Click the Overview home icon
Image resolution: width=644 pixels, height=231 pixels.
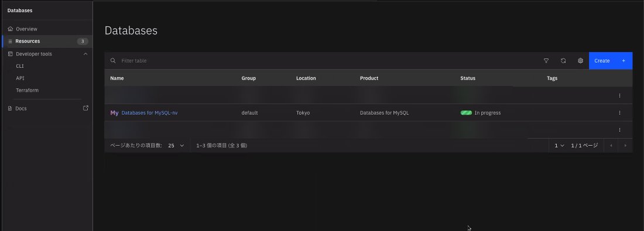click(11, 29)
